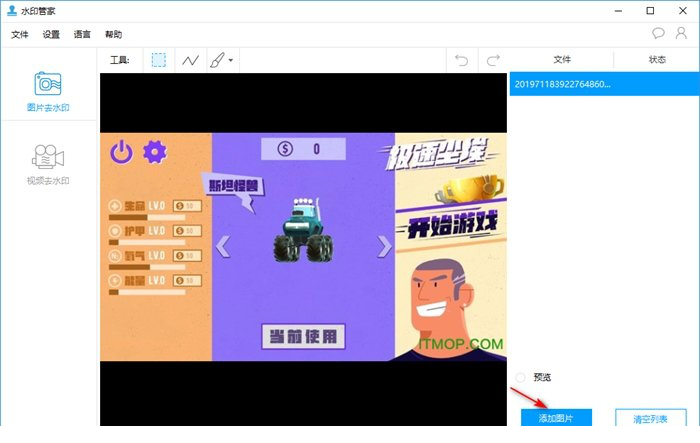Click the power icon in the image
Screen dimensions: 700x443
click(121, 152)
